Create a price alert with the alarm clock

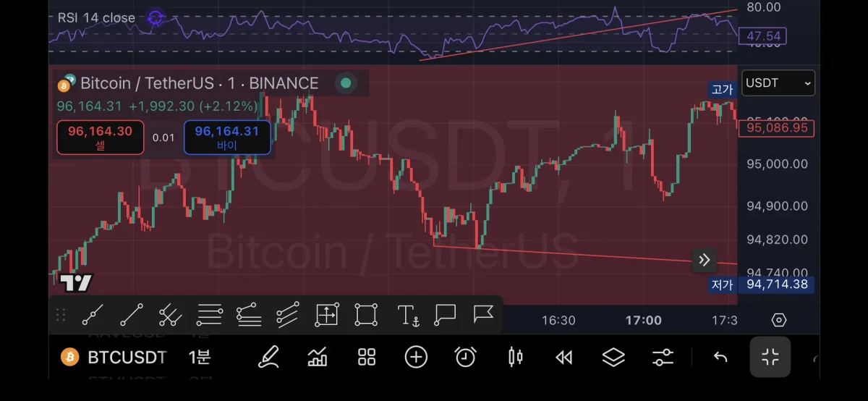465,357
